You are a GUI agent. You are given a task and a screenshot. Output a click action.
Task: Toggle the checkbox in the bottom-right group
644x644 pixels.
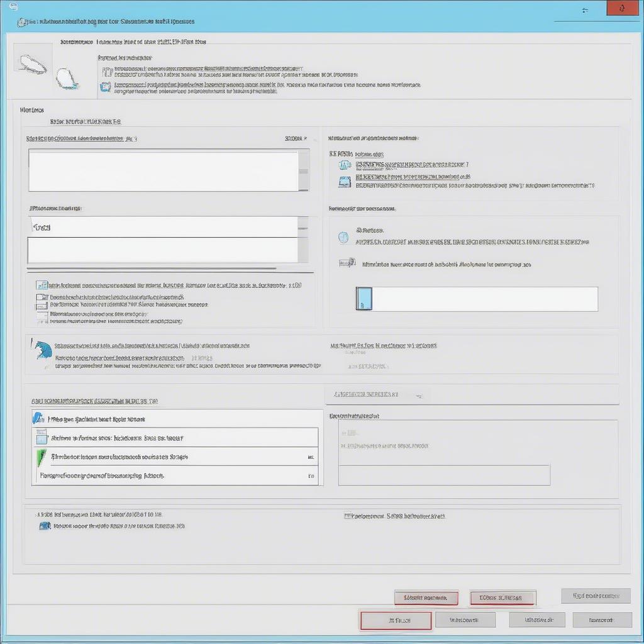pyautogui.click(x=347, y=516)
